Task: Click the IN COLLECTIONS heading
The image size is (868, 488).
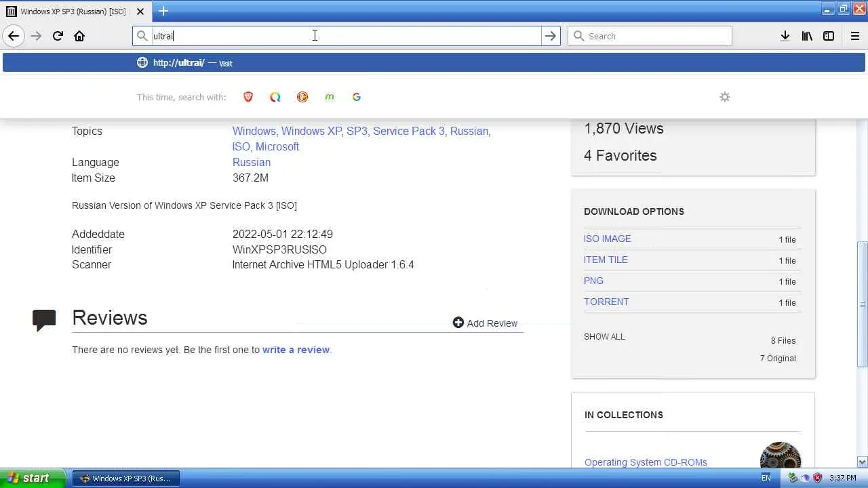Action: [x=624, y=415]
